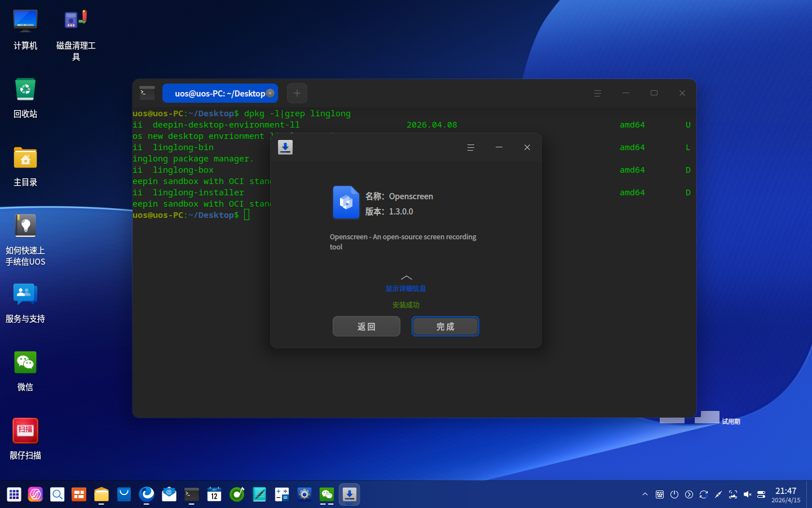Close the uos@uos-PC terminal tab
Screen dimensions: 812x508
(270, 93)
